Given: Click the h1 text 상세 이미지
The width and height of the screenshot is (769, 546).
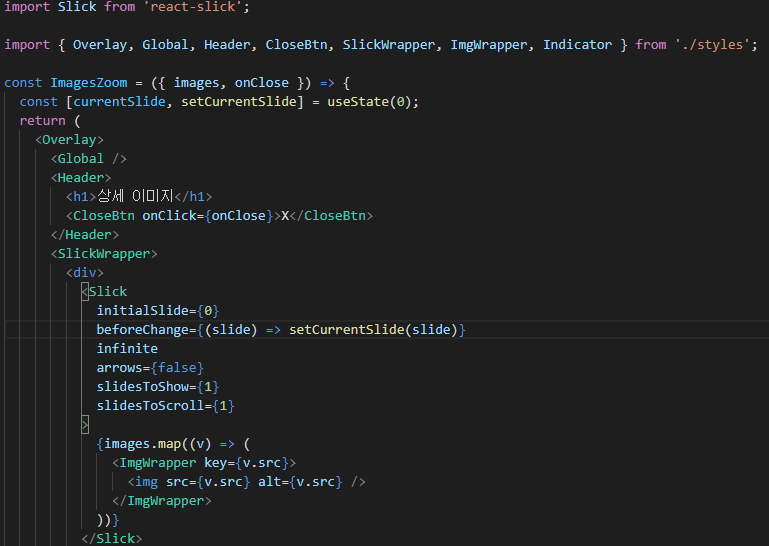Looking at the screenshot, I should pos(135,196).
